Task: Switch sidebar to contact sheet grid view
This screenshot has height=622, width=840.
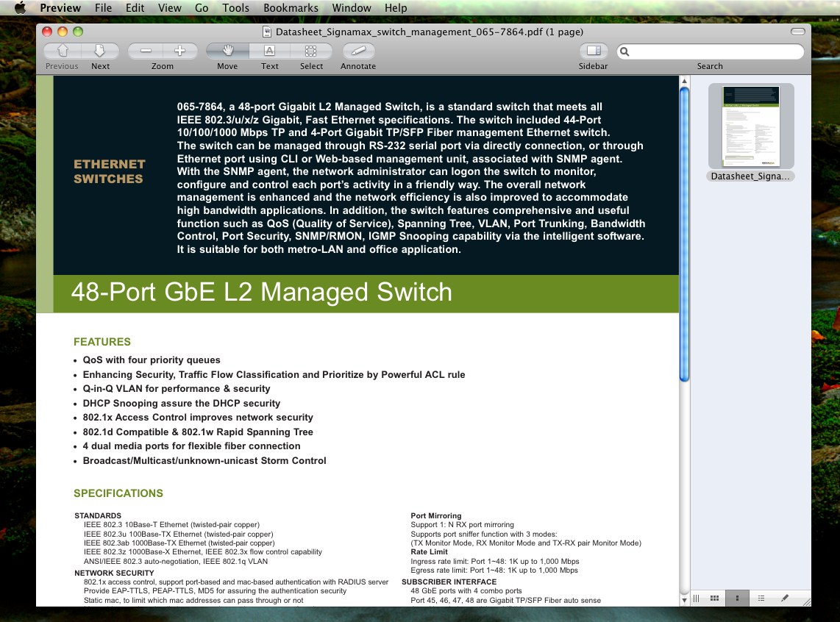Action: 714,598
